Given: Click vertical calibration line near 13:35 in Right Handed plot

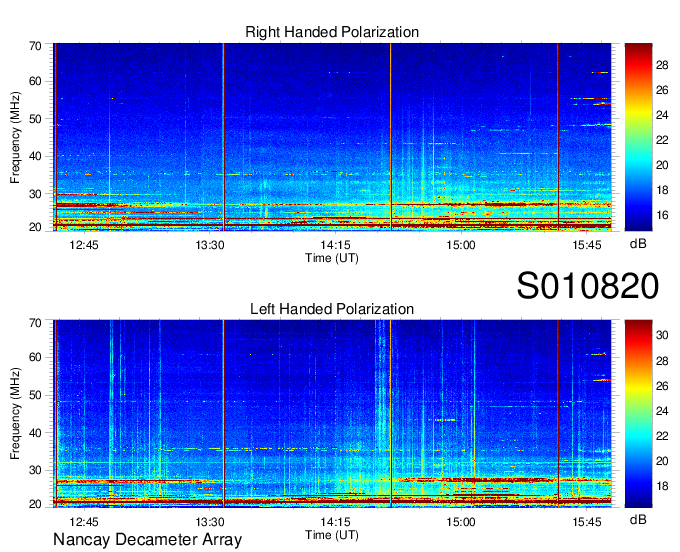Looking at the screenshot, I should (x=223, y=137).
